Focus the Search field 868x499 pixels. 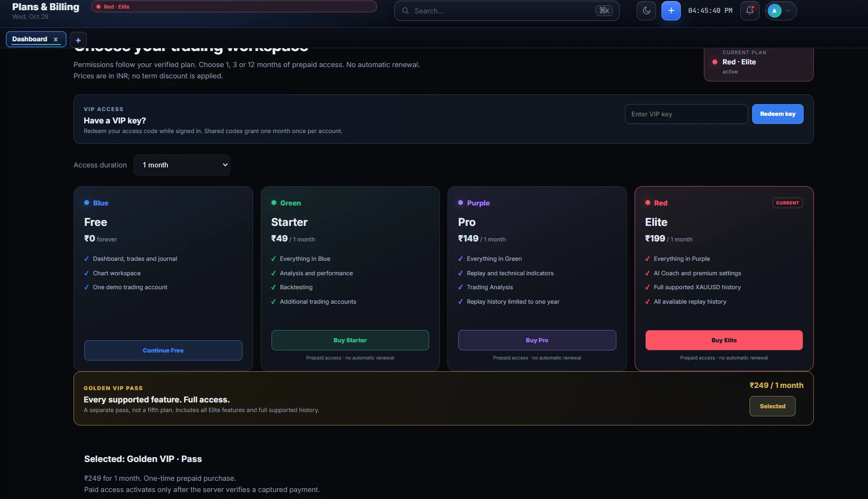pos(506,11)
